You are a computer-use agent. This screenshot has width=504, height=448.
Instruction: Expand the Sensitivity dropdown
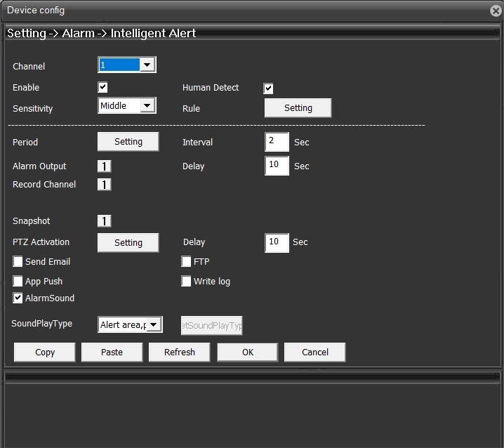(147, 106)
